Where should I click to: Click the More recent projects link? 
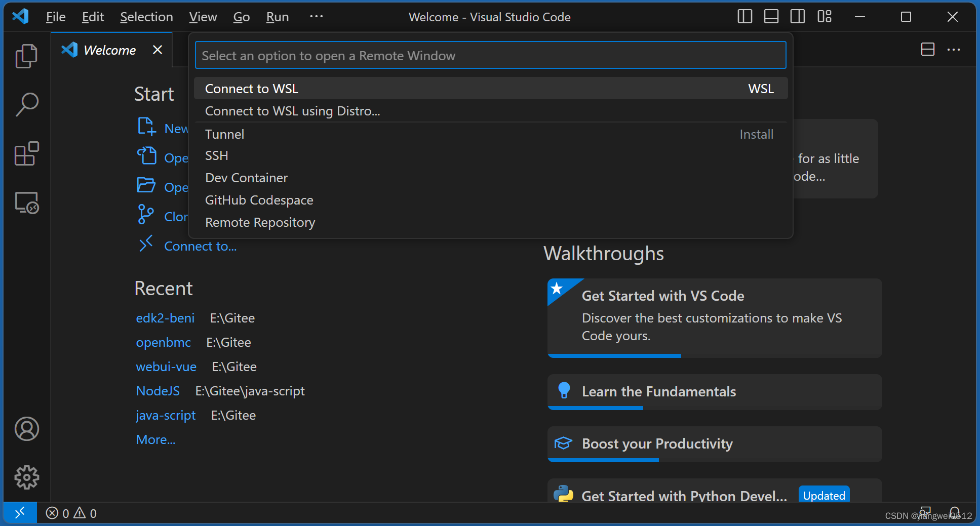(x=155, y=439)
